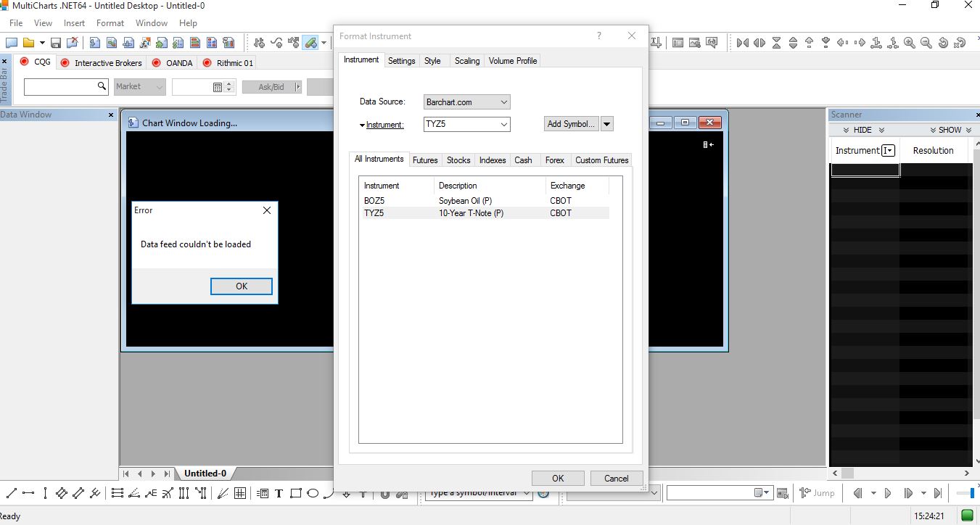This screenshot has width=980, height=525.
Task: Select the Vertical Line drawing tool
Action: click(x=45, y=493)
